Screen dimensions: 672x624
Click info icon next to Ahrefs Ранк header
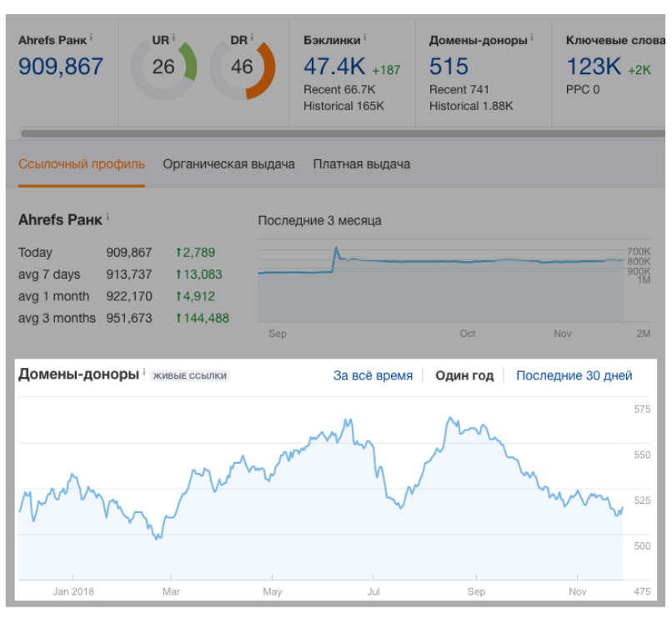91,38
